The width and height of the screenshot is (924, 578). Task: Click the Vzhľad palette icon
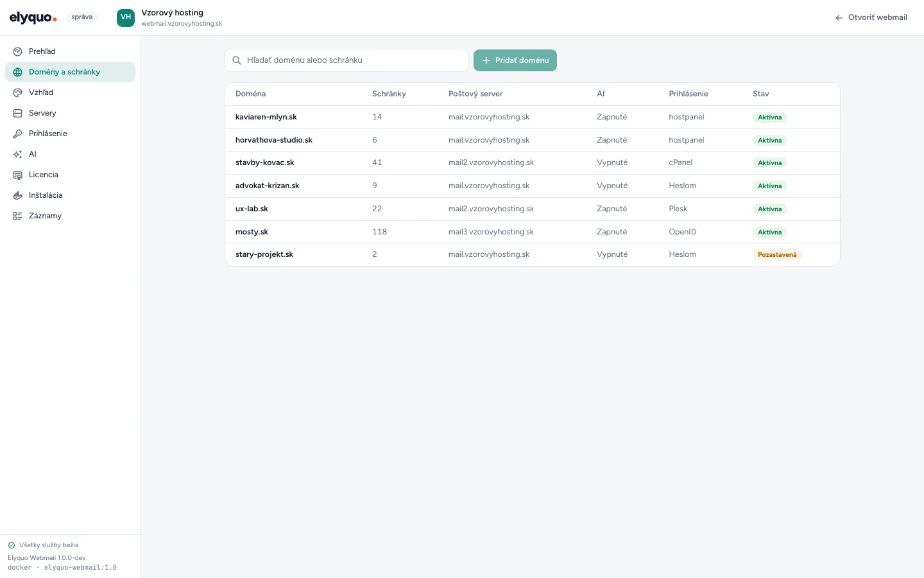18,92
